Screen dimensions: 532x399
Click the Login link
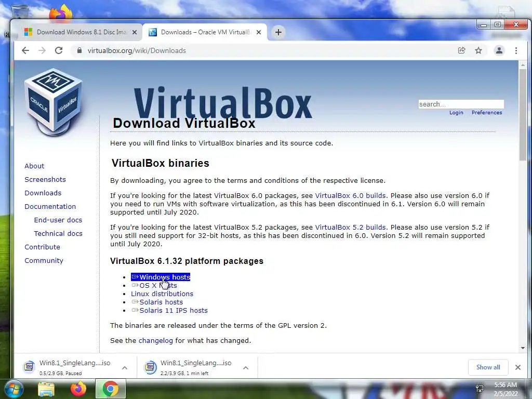point(456,113)
